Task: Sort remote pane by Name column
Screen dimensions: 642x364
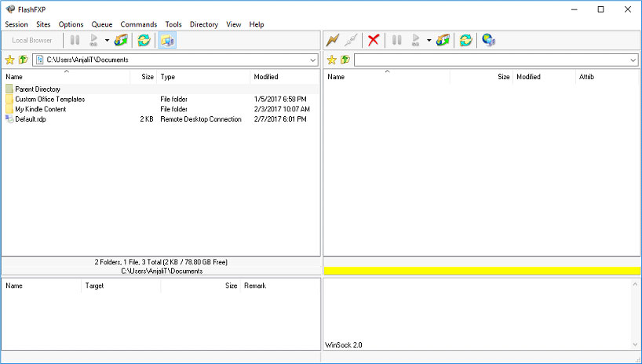Action: click(388, 77)
